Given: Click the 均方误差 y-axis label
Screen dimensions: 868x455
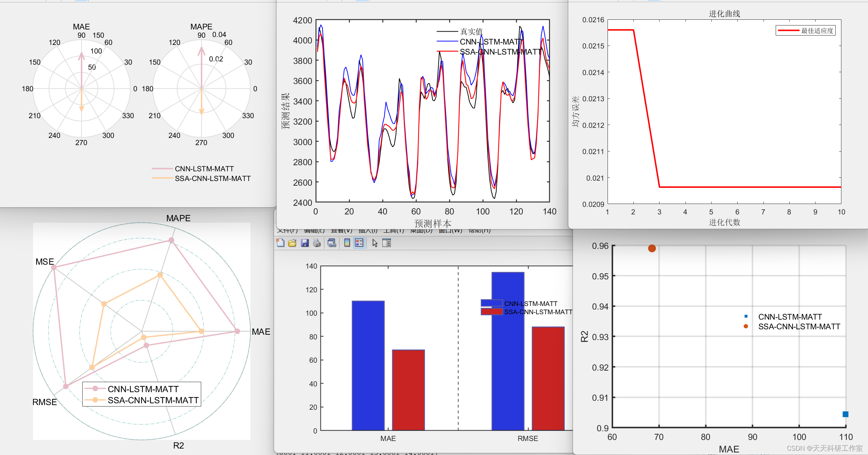Looking at the screenshot, I should 575,112.
